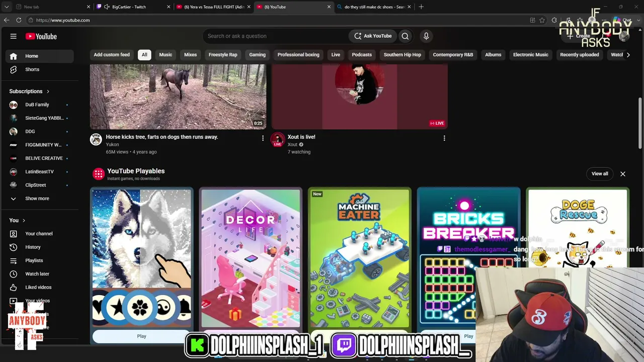The image size is (644, 362).
Task: Expand the You section chevron
Action: [x=24, y=221]
